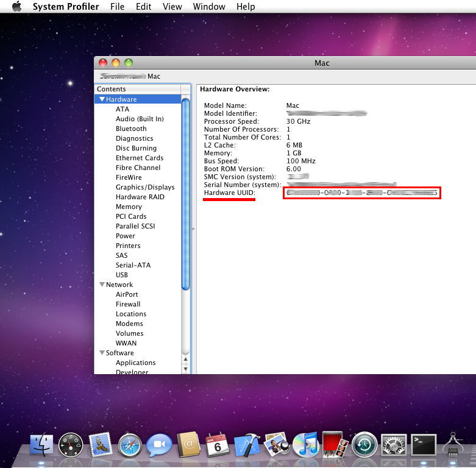Open iCal calendar icon in Dock
Viewport: 476px width, 468px height.
pos(218,445)
